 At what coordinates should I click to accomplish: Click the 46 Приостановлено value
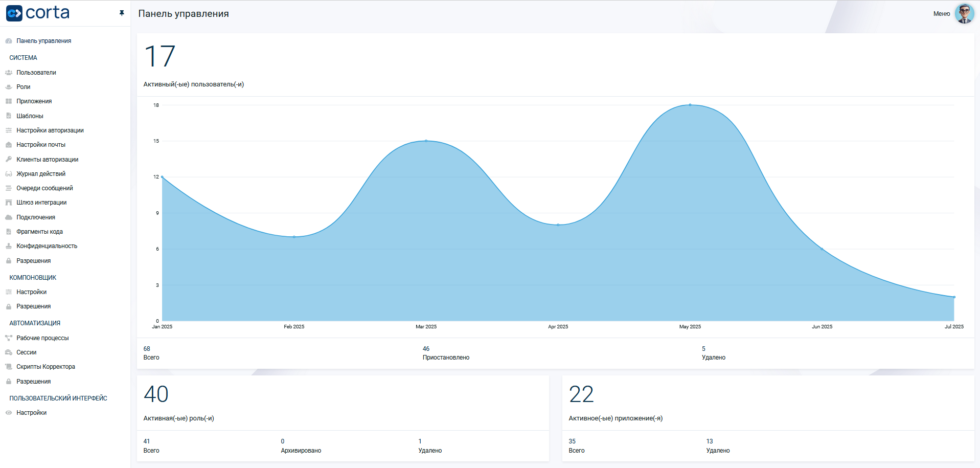click(x=426, y=349)
